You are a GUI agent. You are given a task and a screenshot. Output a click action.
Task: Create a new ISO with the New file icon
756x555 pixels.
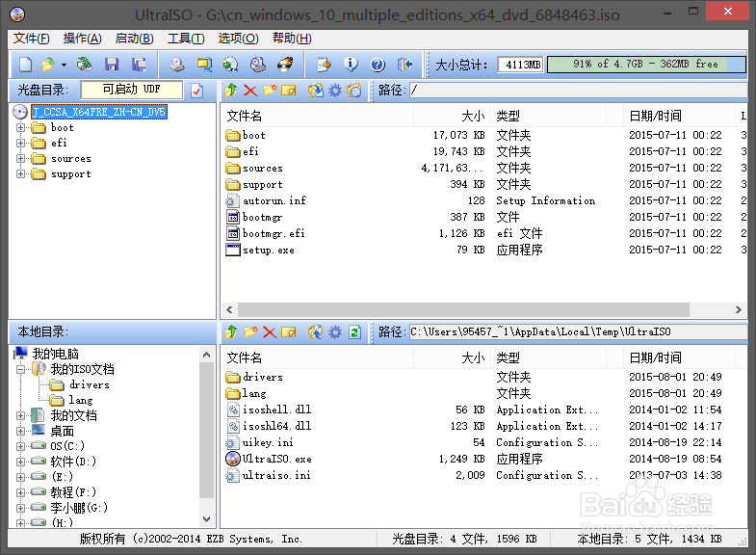pos(26,65)
